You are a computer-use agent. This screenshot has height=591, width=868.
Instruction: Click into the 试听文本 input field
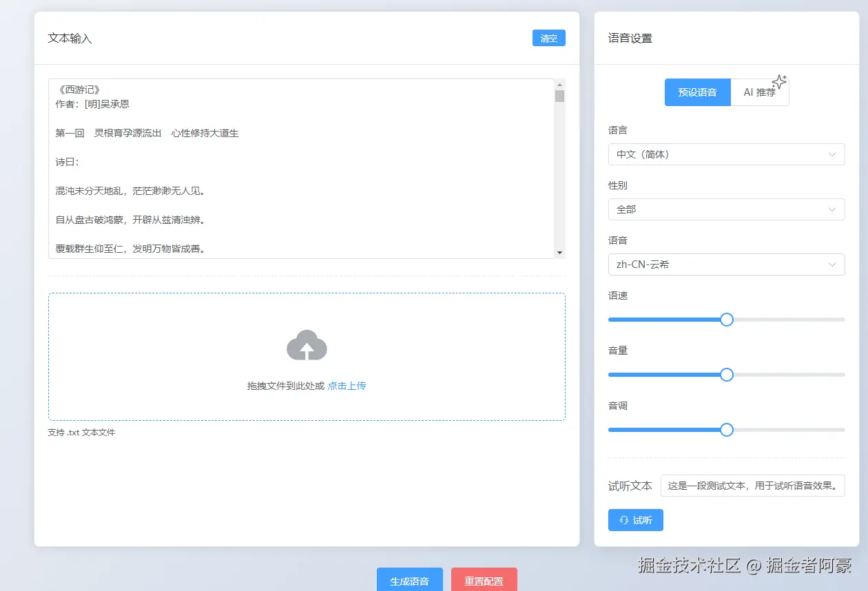(x=753, y=486)
